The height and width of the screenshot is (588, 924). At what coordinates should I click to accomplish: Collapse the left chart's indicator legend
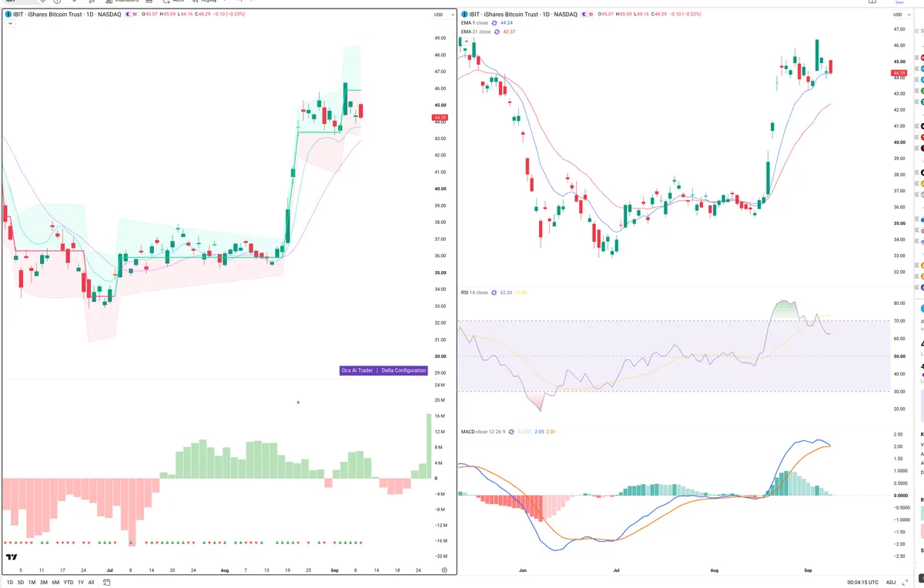point(8,24)
